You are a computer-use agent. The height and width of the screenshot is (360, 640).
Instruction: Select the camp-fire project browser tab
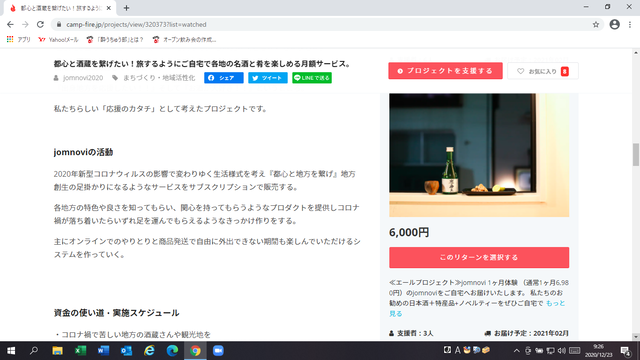[60, 8]
